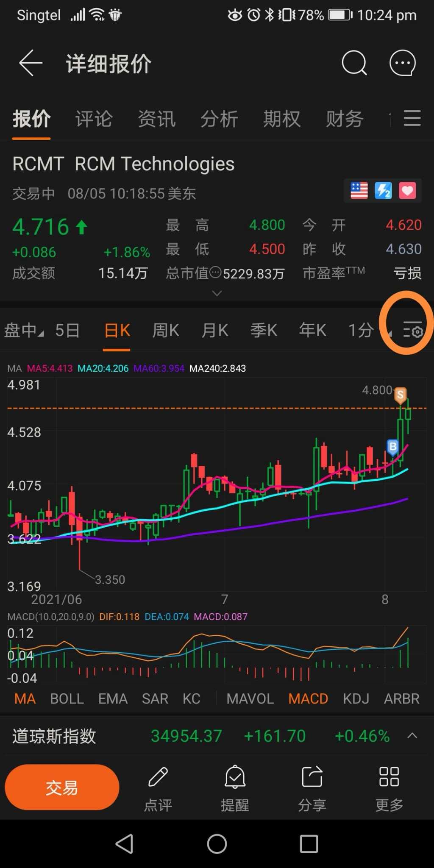Tap the MACD(10.0,20.0,9.0) parameter label

(51, 617)
